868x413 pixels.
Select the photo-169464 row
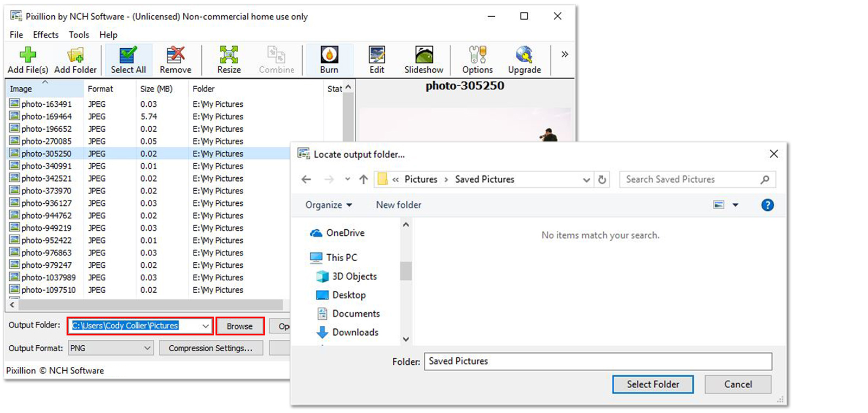coord(175,117)
